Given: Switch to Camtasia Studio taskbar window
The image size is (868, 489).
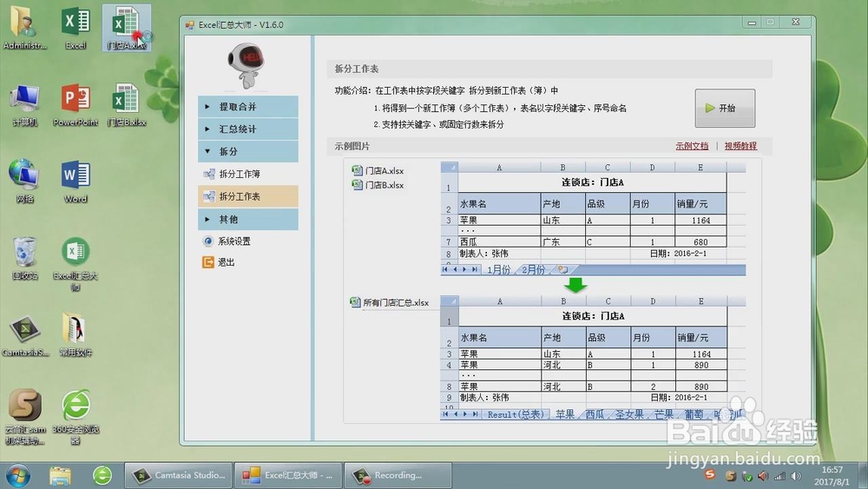Looking at the screenshot, I should tap(178, 475).
